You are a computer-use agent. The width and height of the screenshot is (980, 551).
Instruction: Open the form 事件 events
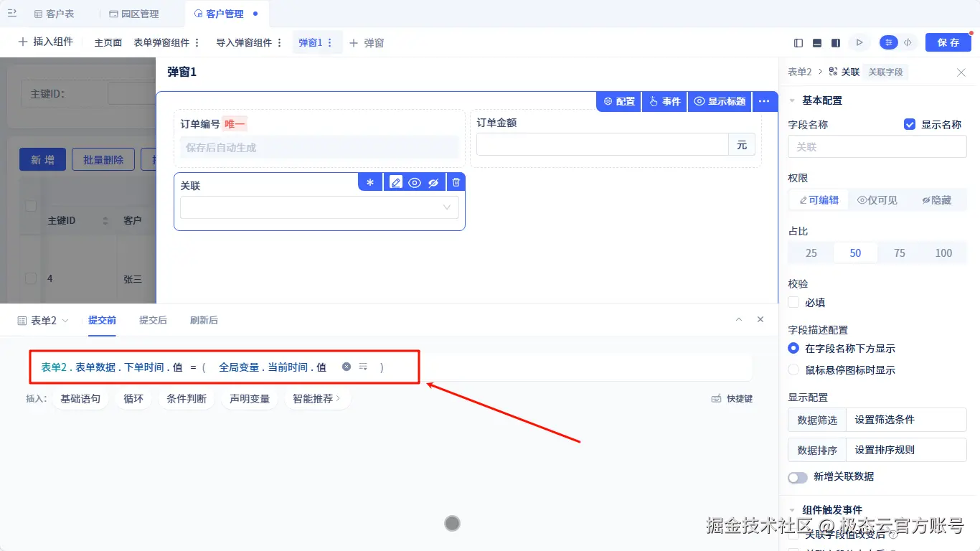pyautogui.click(x=665, y=102)
